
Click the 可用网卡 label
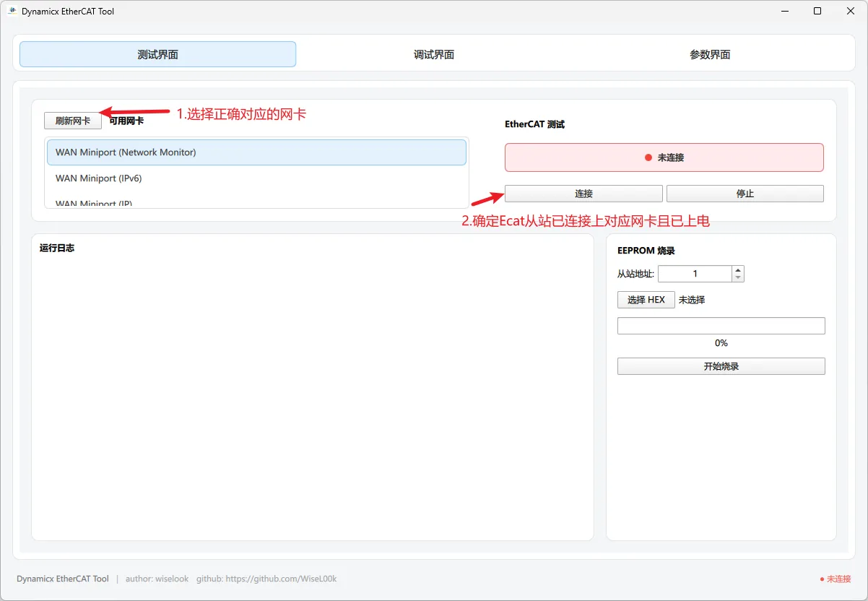pyautogui.click(x=126, y=121)
